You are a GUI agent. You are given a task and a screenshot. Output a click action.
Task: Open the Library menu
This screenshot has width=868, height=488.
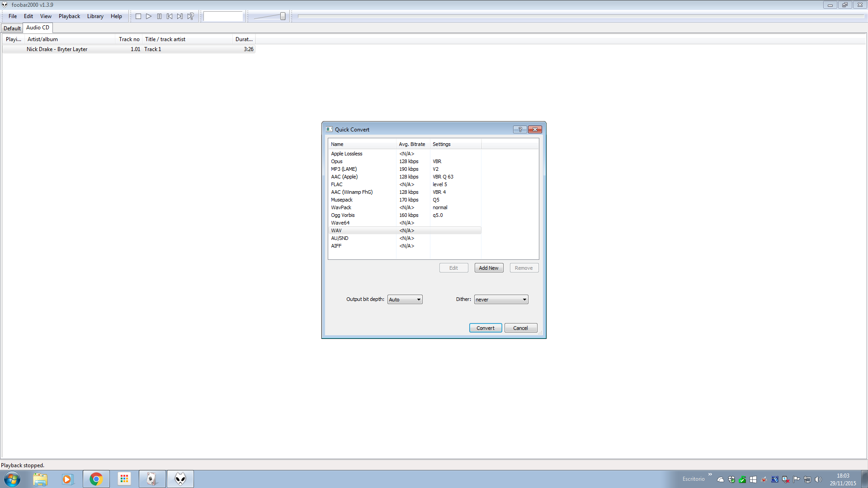[95, 16]
